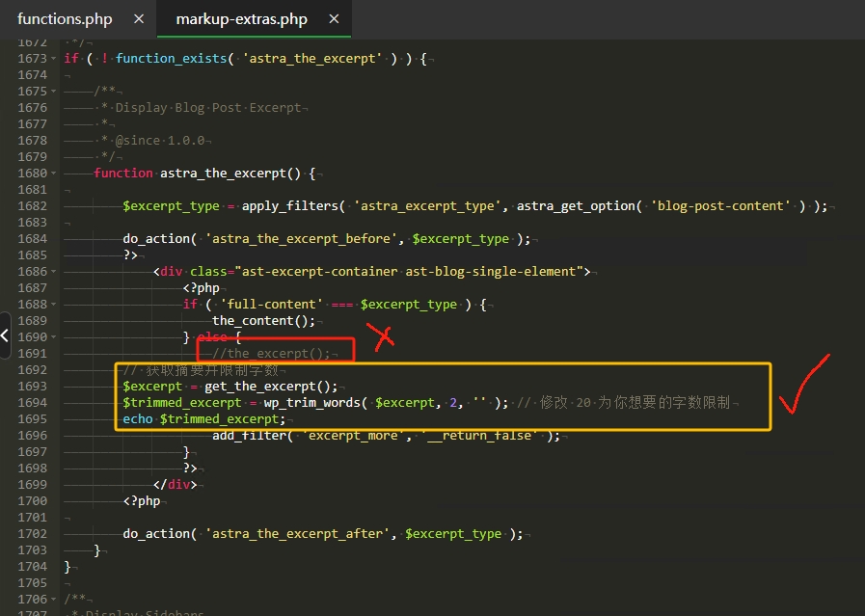Click the echo keyword on line 1695
Screen dimensions: 865x616
[137, 419]
